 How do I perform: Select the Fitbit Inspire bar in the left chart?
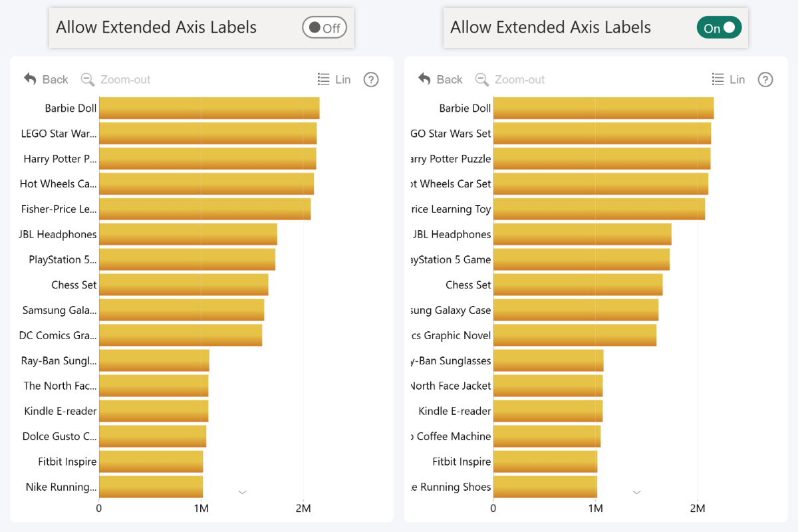(x=150, y=462)
